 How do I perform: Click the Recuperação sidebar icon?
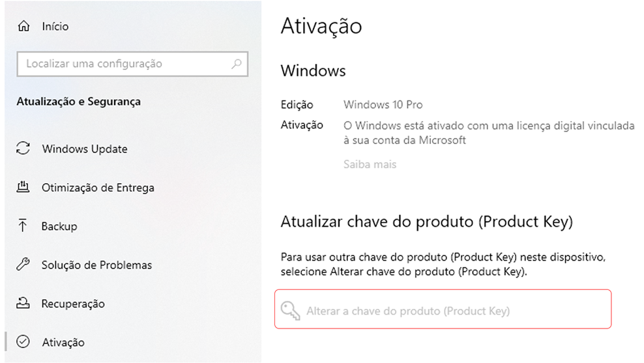point(23,303)
